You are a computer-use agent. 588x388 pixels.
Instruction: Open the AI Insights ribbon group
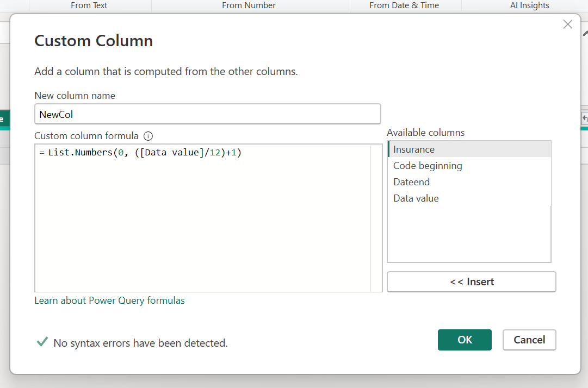tap(529, 5)
